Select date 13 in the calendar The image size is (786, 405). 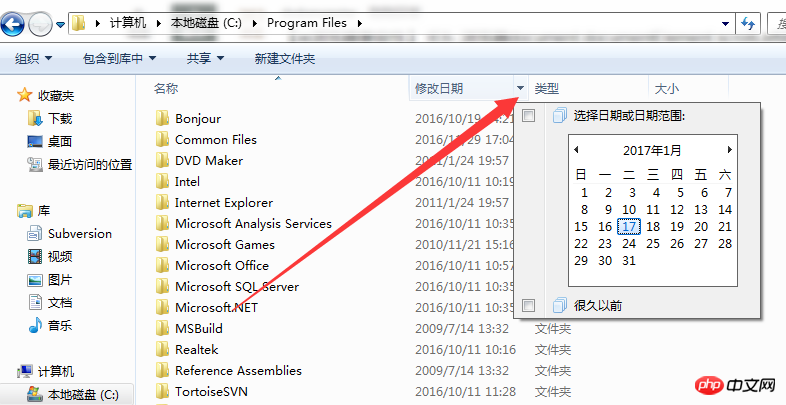[701, 210]
